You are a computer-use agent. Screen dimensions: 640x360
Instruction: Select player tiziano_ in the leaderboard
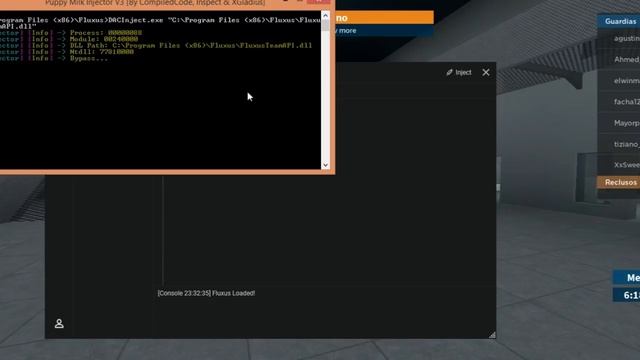pos(620,144)
